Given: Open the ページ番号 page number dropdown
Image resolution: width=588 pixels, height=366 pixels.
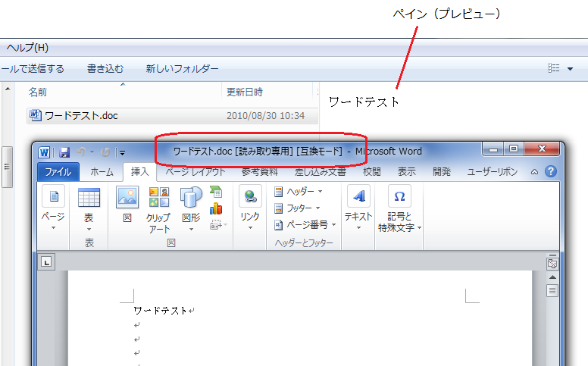Looking at the screenshot, I should coord(305,224).
